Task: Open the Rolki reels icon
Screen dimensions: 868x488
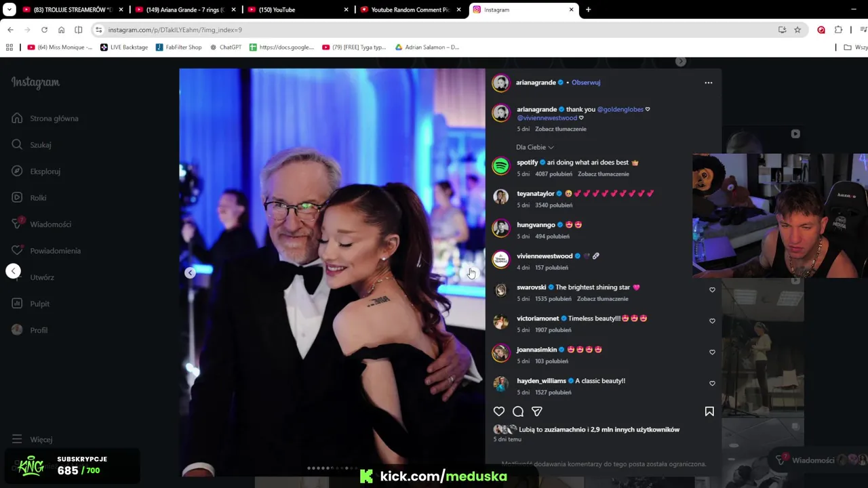Action: [17, 197]
